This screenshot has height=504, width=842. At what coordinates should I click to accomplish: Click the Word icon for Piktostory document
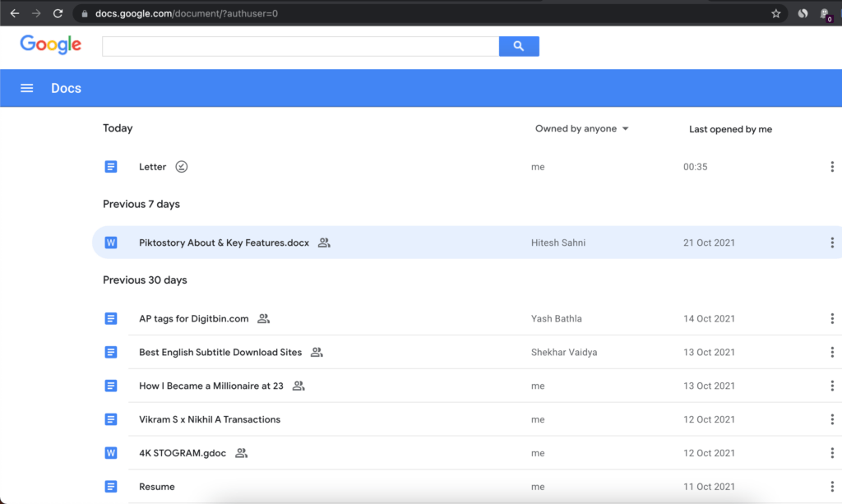111,243
